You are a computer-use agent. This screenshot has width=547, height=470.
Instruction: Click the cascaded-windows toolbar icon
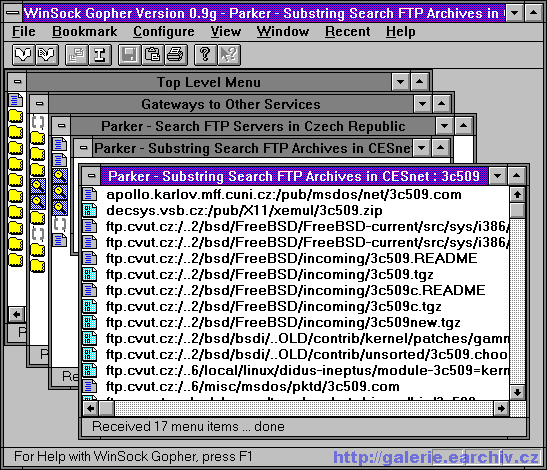76,55
